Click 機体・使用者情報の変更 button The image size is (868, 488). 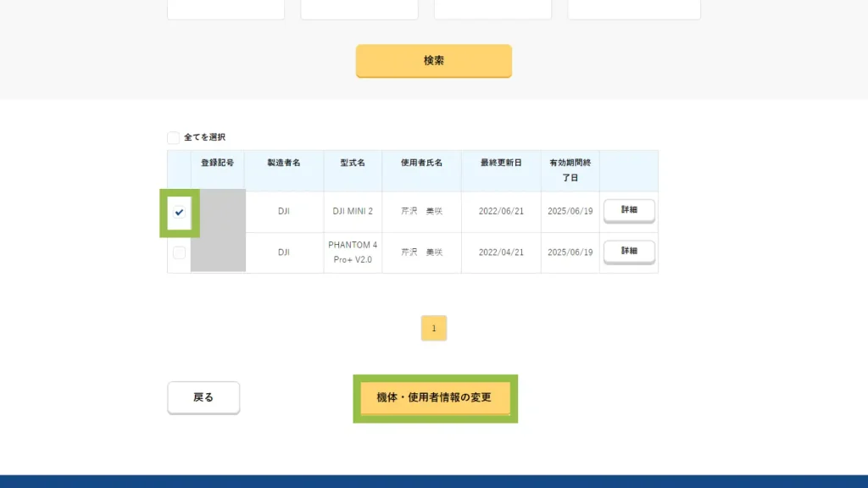(434, 397)
